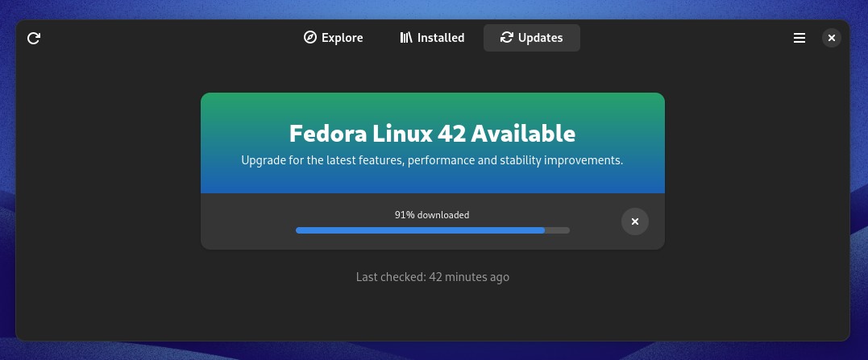
Task: Click the "Fedora Linux 42 Available" heading
Action: click(x=432, y=133)
